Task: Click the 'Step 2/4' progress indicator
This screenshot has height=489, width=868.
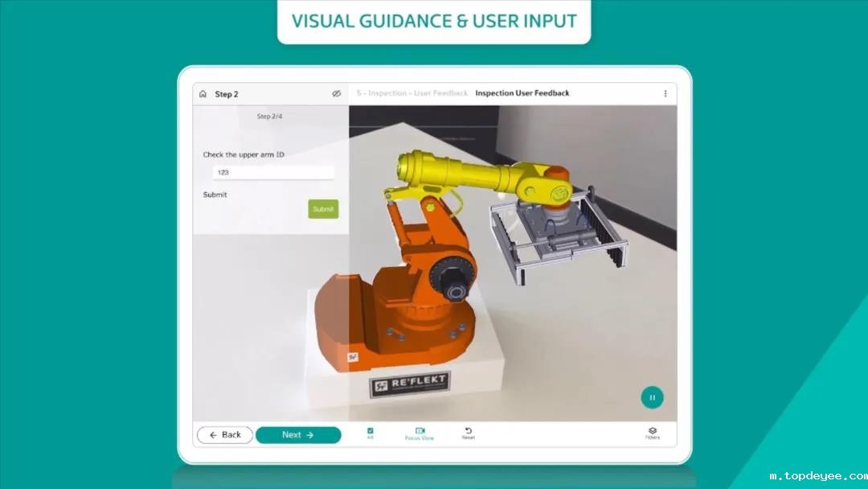Action: [269, 117]
